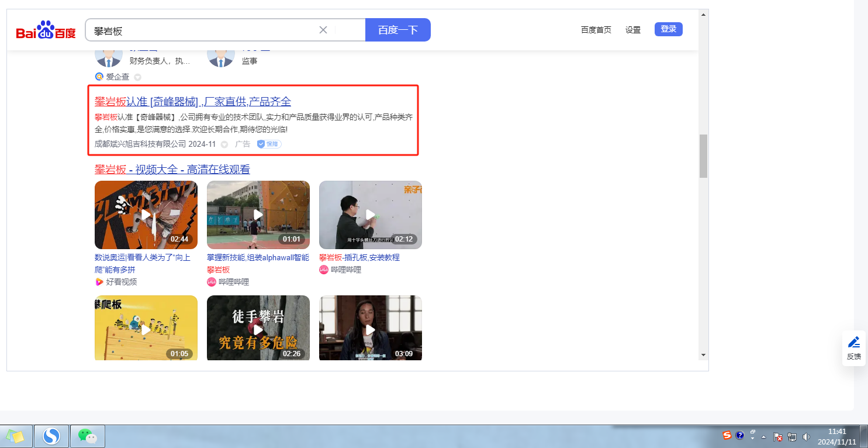This screenshot has width=868, height=448.
Task: Click the 保障 shield badge
Action: [x=269, y=144]
